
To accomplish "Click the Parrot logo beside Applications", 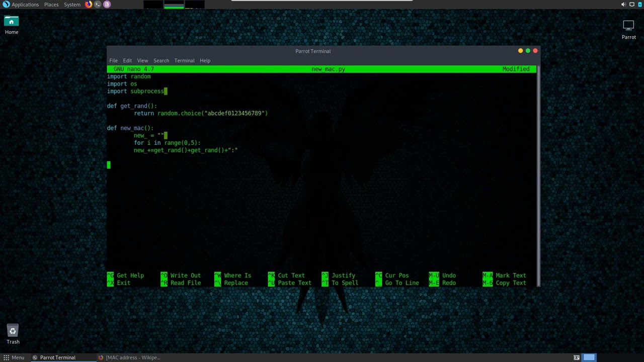I will pos(6,5).
